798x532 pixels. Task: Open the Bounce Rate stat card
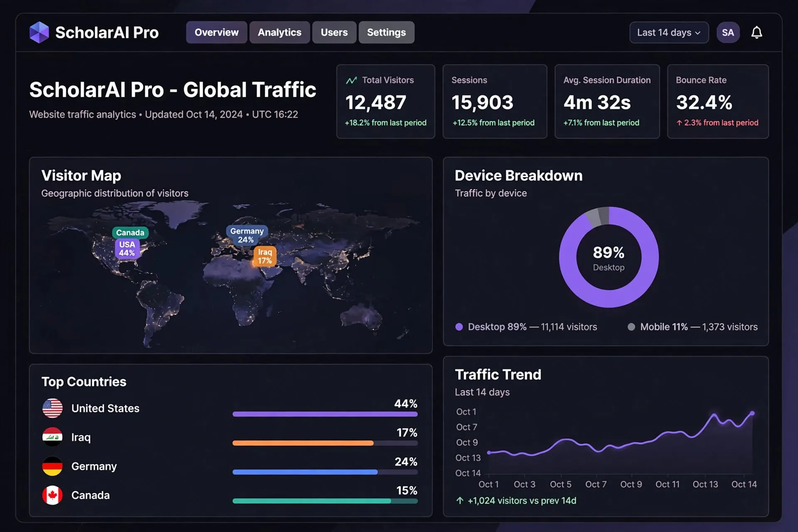(718, 101)
